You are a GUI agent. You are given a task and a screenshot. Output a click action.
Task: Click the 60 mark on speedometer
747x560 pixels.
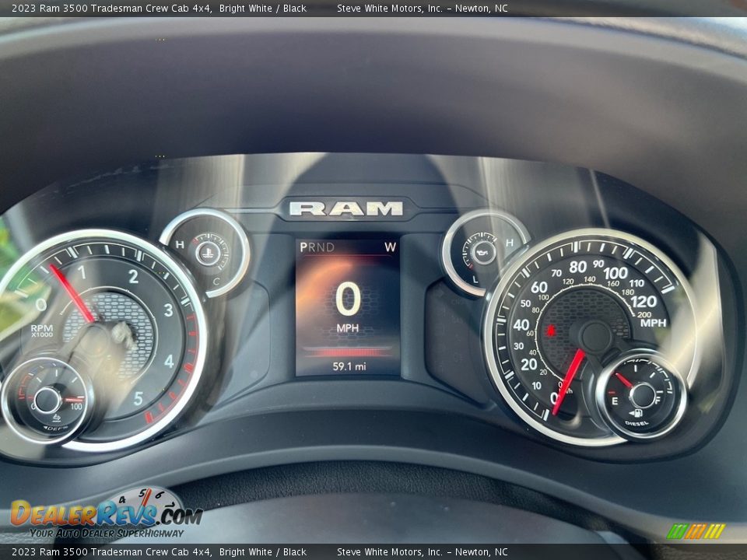point(538,287)
